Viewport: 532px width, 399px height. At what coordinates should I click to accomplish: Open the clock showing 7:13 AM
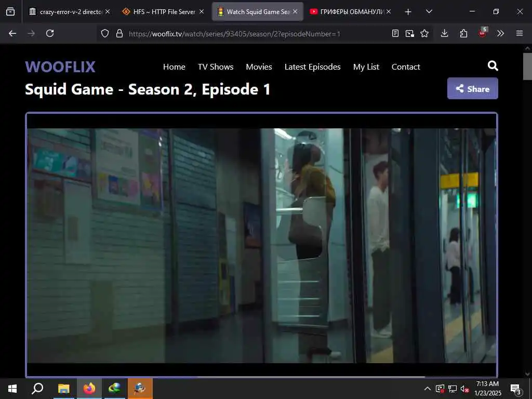[x=487, y=389]
